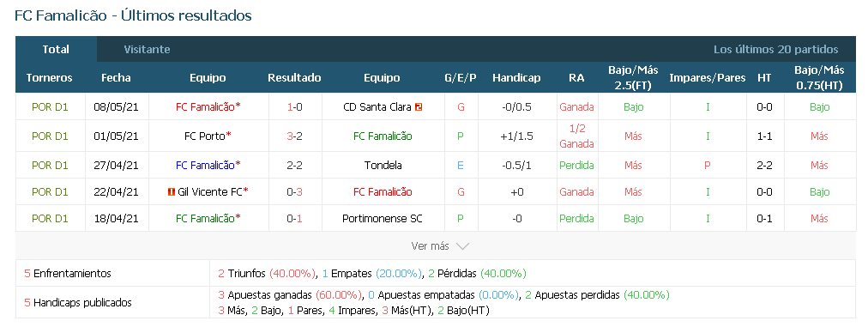Click the CD Santa Clara team name
The width and height of the screenshot is (868, 327).
(x=377, y=107)
